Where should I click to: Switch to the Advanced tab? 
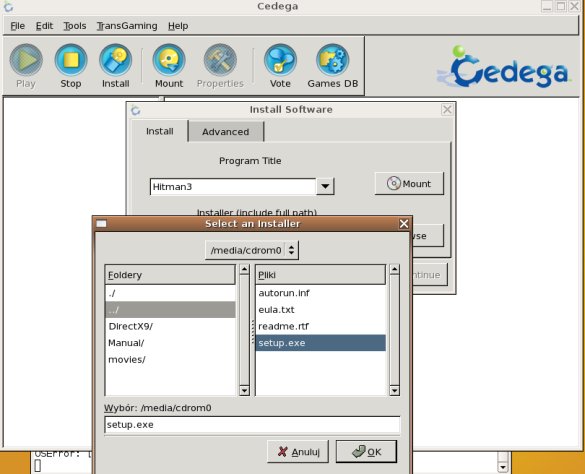pyautogui.click(x=226, y=132)
